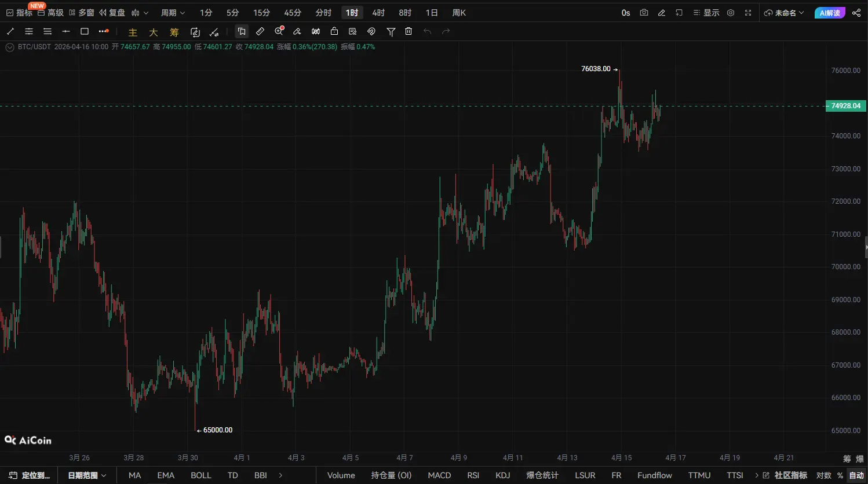This screenshot has height=484, width=868.
Task: Open the 社区指标 community indicators
Action: (x=785, y=475)
